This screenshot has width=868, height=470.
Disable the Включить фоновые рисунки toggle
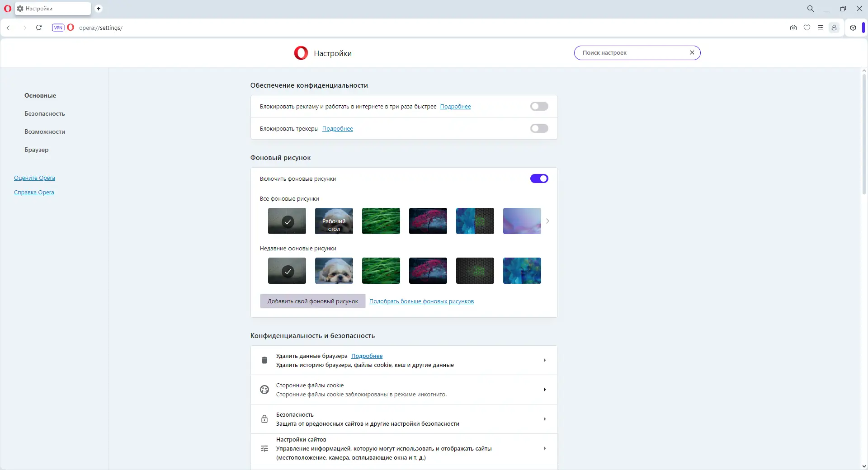point(539,179)
